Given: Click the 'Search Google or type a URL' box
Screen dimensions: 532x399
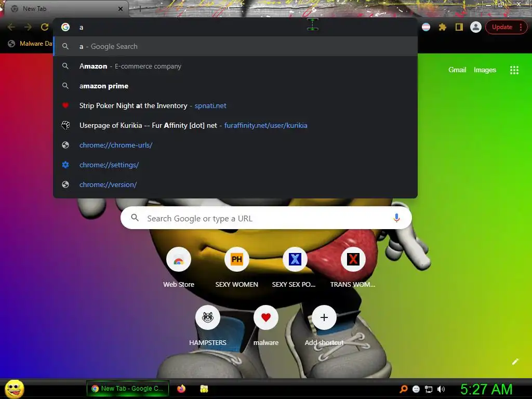Looking at the screenshot, I should pos(266,218).
